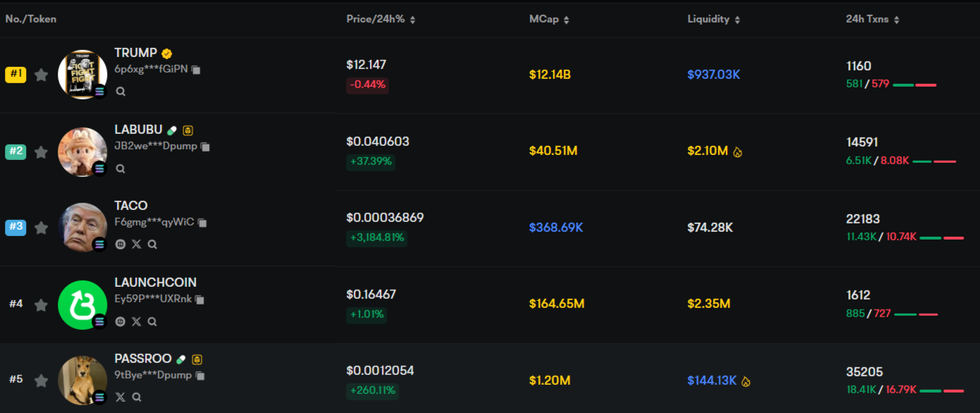The width and height of the screenshot is (980, 413).
Task: Sort tokens by Price/24h% column
Action: (x=412, y=20)
